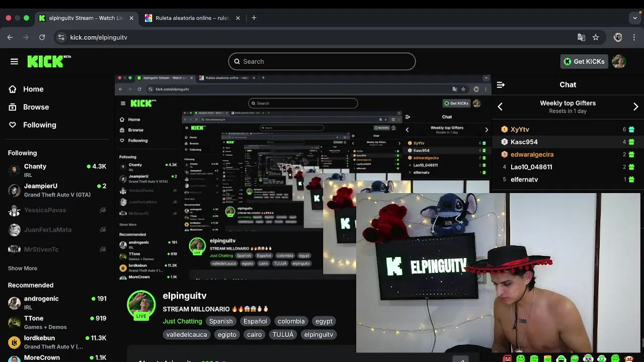Open the Google Translate icon in address bar
Screen dimensions: 644x362
[x=581, y=37]
